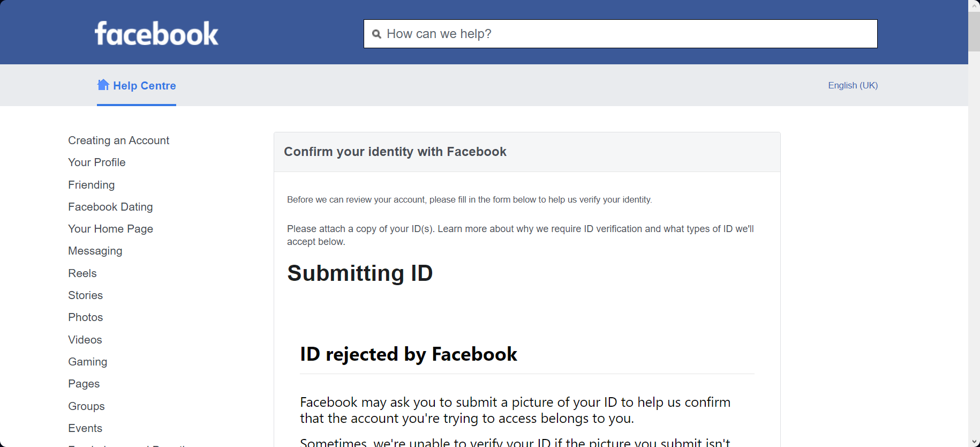
Task: Click the Facebook logo
Action: coord(156,33)
